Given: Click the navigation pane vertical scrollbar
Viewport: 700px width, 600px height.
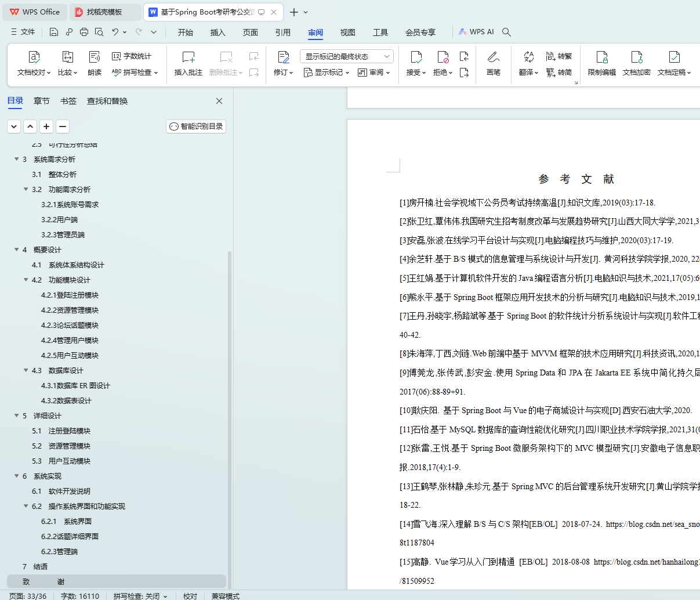Looking at the screenshot, I should [x=230, y=421].
